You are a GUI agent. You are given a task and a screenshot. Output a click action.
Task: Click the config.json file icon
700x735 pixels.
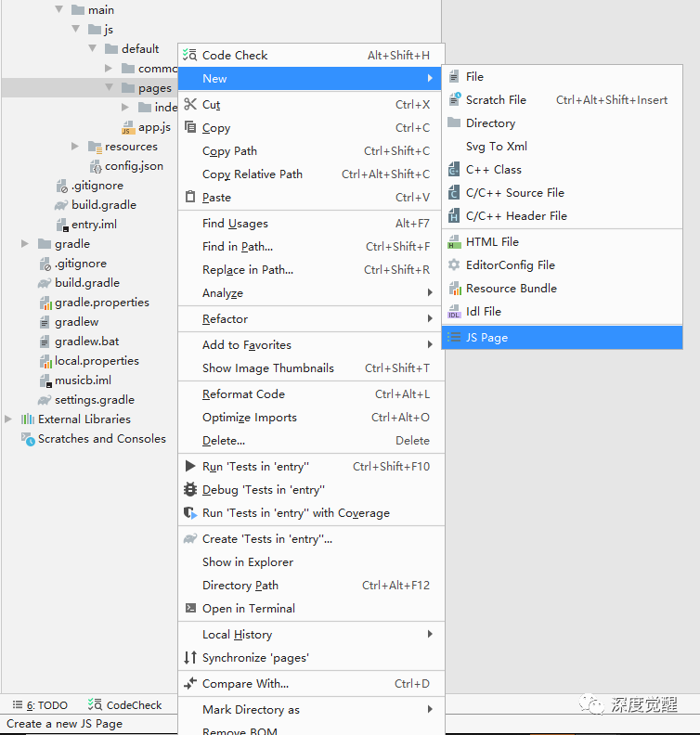[x=96, y=166]
